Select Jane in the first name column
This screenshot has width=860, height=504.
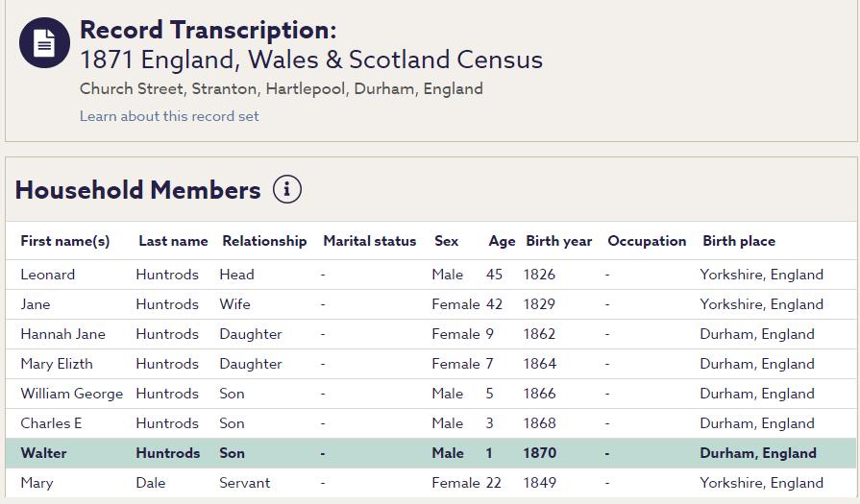(36, 304)
